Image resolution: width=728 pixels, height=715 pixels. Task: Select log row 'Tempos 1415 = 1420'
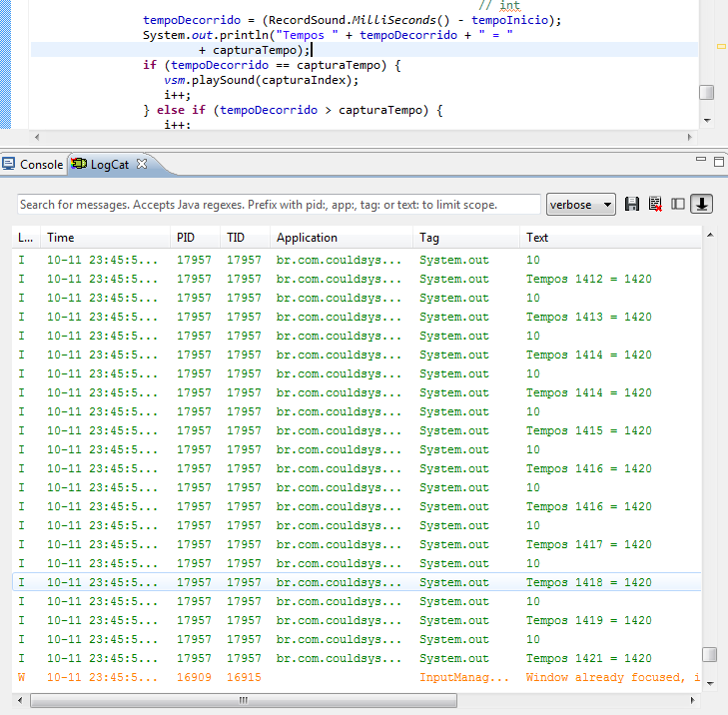pyautogui.click(x=357, y=430)
